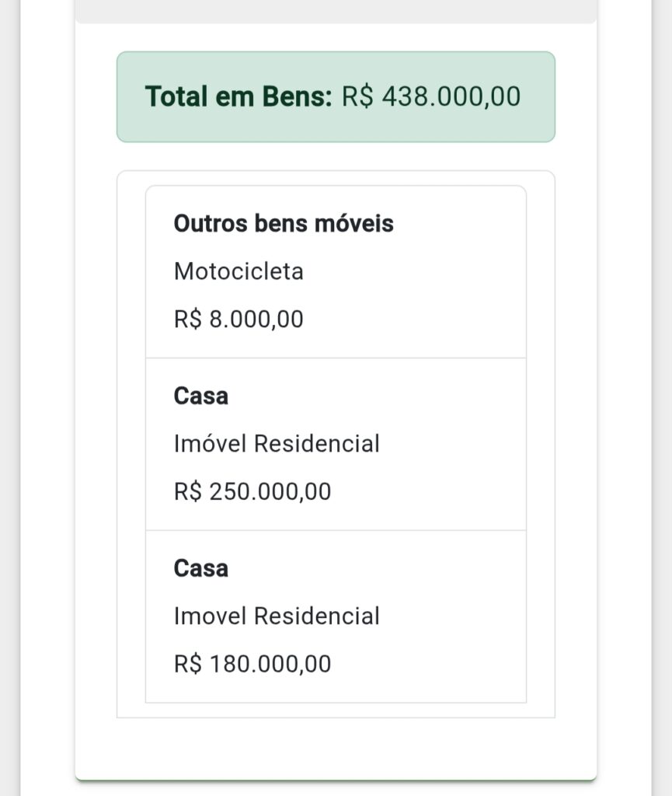Click the "Casa" heading of the R$ 180.000,00 item

201,569
